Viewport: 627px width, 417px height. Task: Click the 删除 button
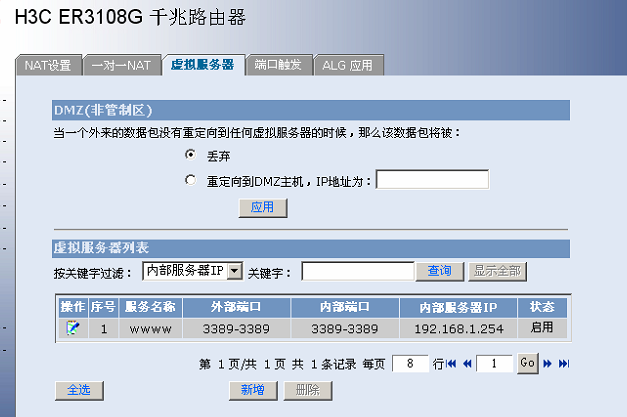(308, 390)
